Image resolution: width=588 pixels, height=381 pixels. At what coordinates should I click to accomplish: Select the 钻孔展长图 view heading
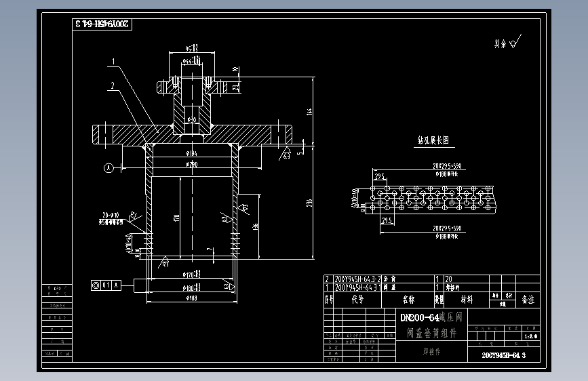(x=433, y=140)
